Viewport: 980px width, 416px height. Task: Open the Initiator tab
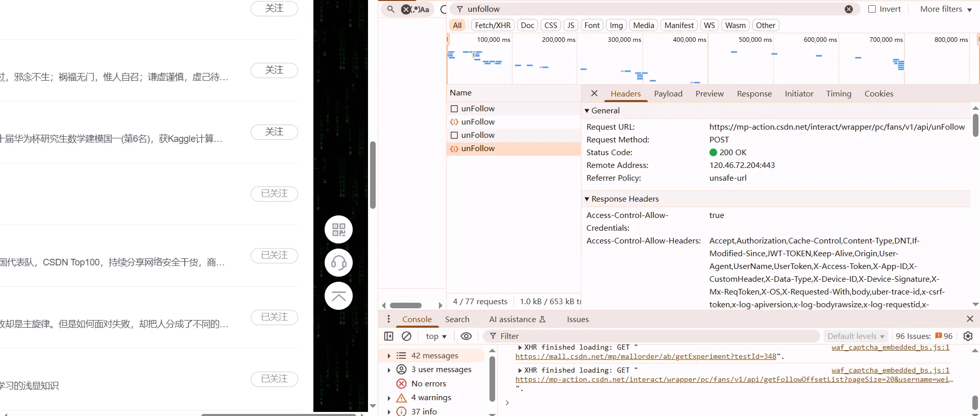(x=799, y=93)
